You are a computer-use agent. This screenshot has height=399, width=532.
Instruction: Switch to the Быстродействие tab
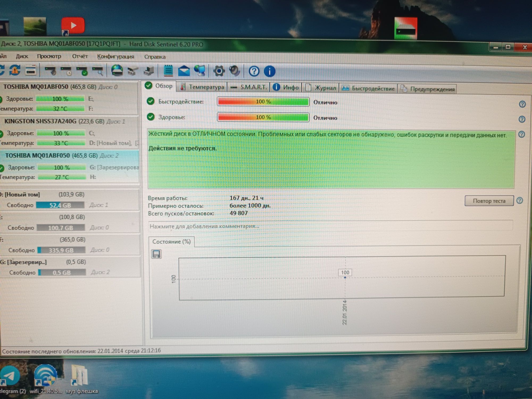368,88
